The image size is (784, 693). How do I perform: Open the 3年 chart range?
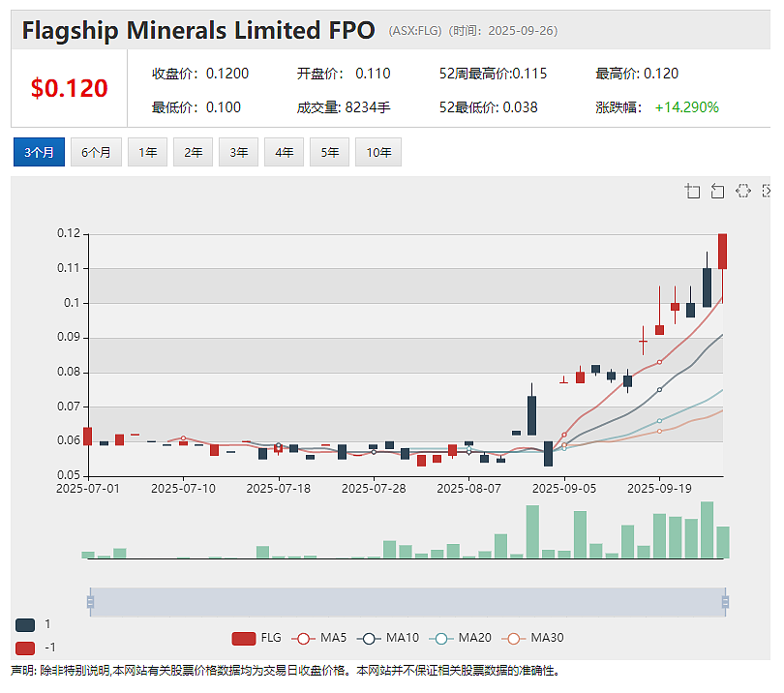238,152
